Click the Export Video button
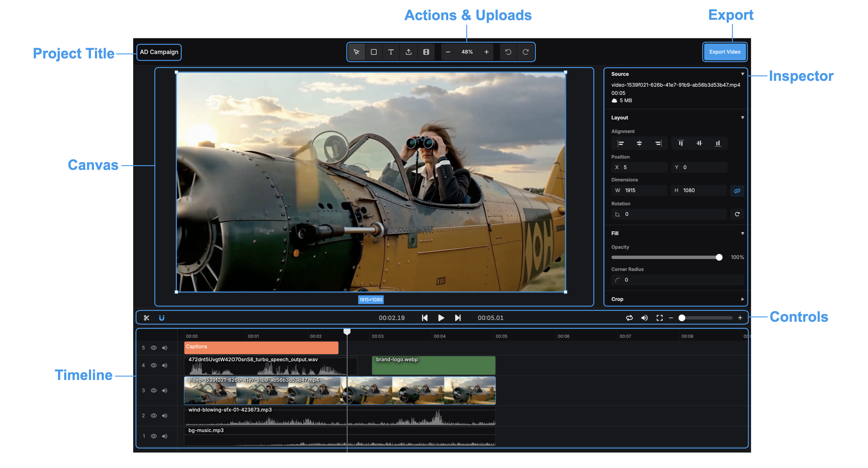Viewport: 868px width, 468px height. [724, 52]
